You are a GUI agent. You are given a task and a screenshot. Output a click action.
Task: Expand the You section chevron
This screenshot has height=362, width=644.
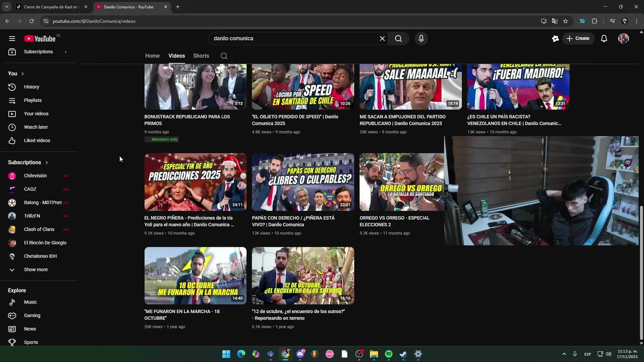[x=22, y=73]
